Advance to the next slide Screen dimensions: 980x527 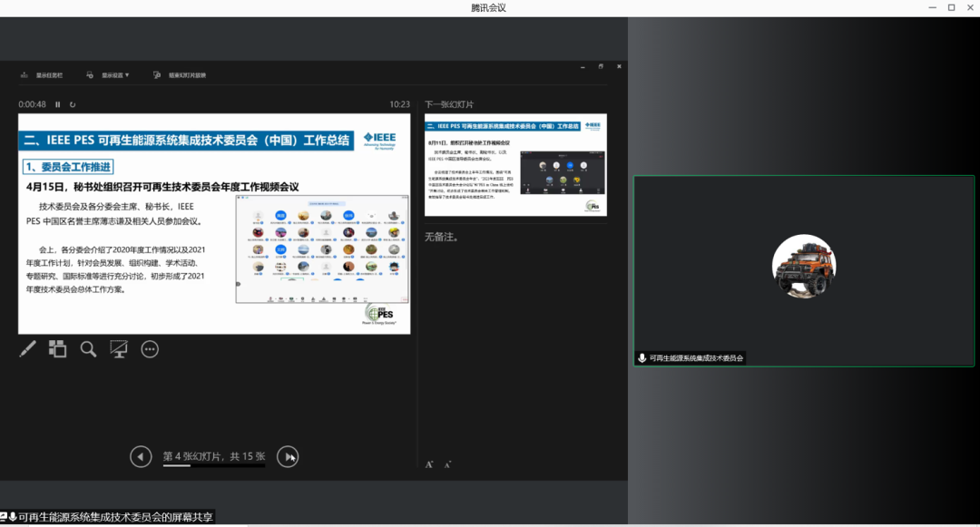(288, 456)
